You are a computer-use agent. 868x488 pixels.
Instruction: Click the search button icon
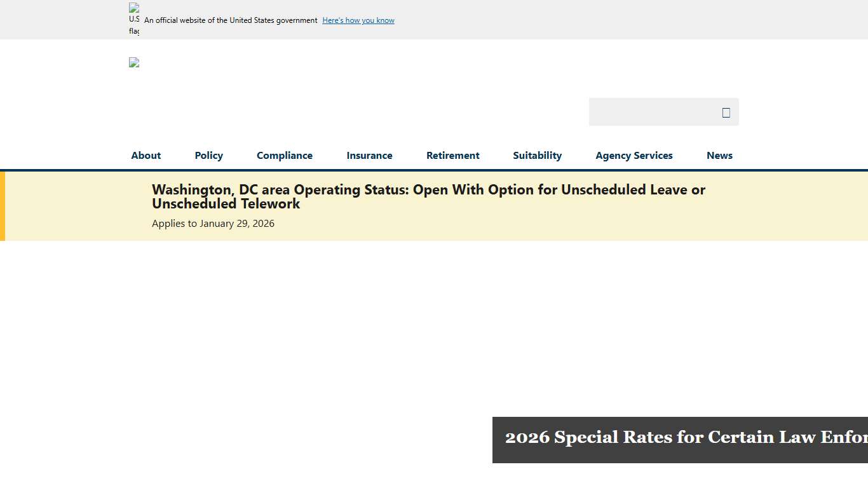(x=726, y=112)
